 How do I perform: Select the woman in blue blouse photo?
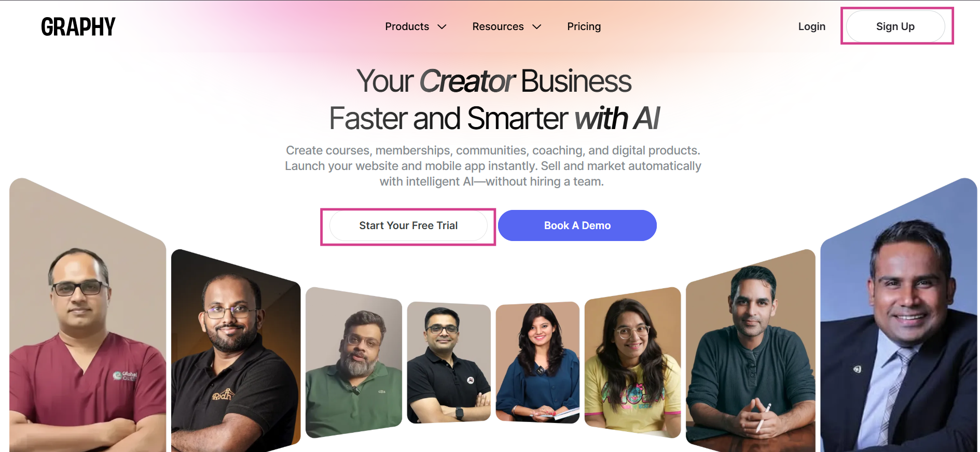(538, 362)
